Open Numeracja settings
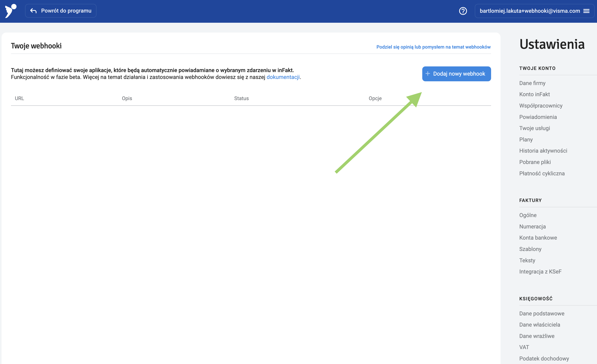 point(532,226)
